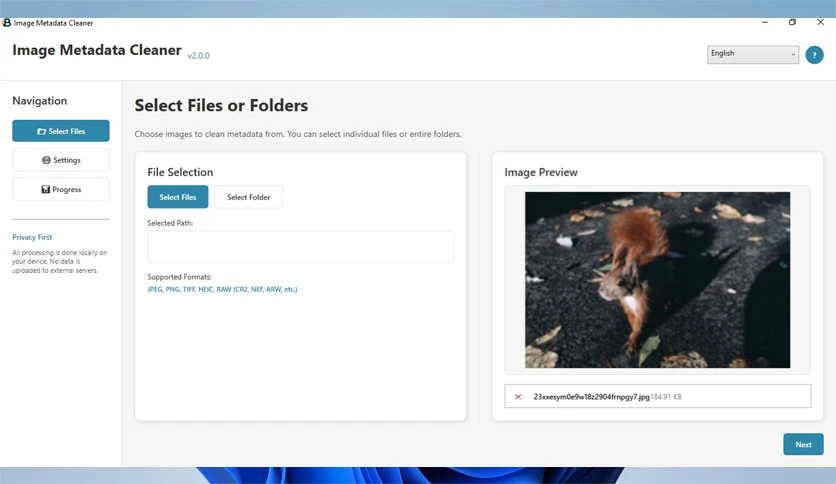The width and height of the screenshot is (836, 484).
Task: Open the help question mark icon
Action: [814, 55]
